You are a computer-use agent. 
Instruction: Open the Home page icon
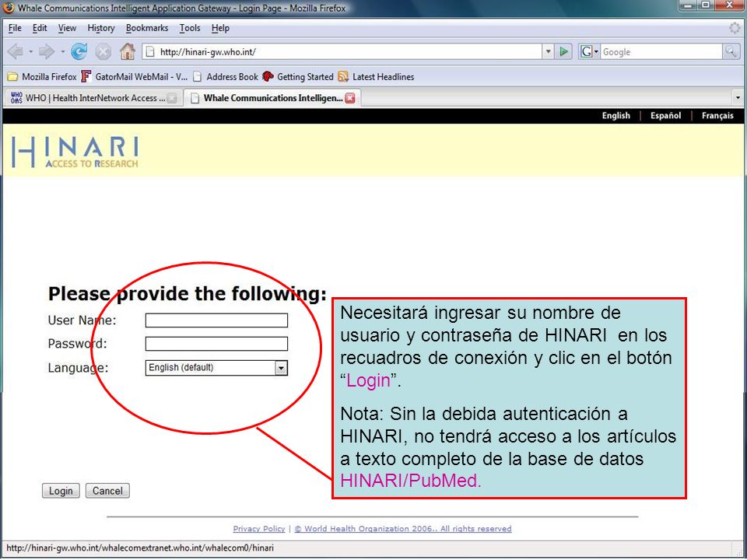(127, 51)
